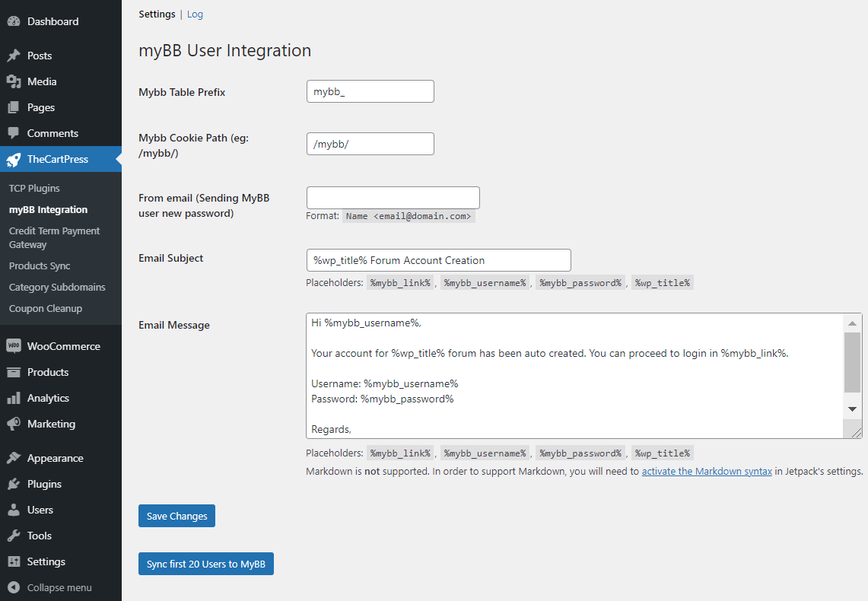Open Credit Term Payment Gateway submenu
The image size is (868, 601).
pos(54,237)
